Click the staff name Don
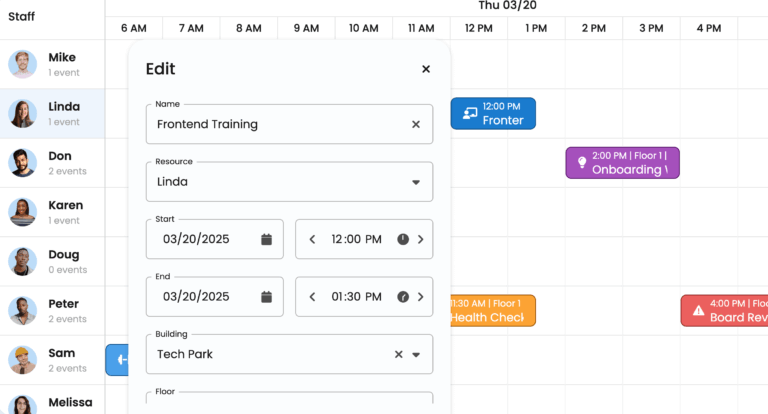Image resolution: width=768 pixels, height=414 pixels. (x=60, y=156)
